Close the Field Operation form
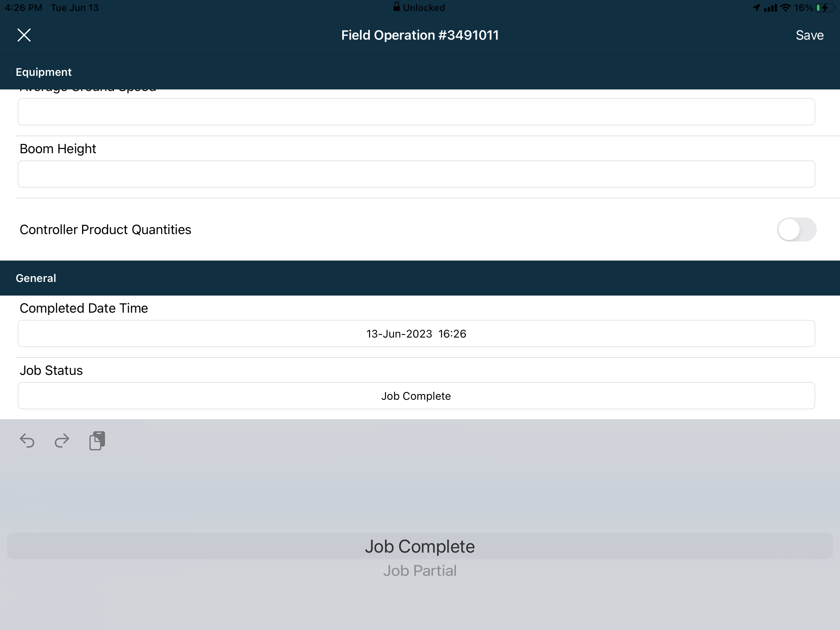 click(24, 35)
